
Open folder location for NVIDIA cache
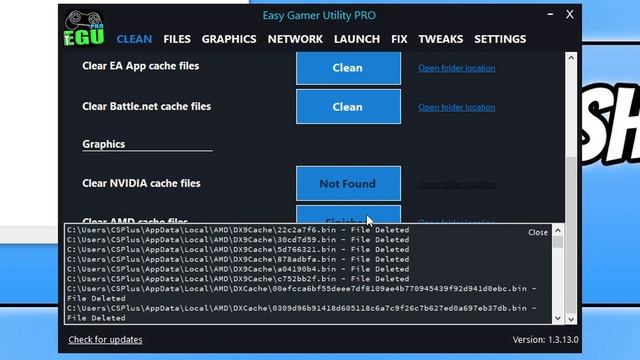[x=456, y=184]
